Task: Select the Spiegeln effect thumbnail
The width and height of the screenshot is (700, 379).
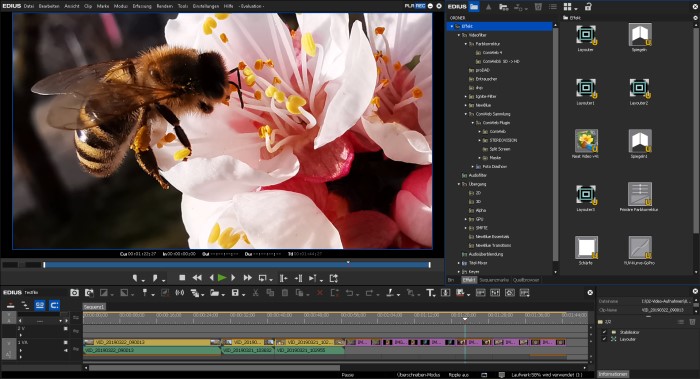Action: point(639,37)
